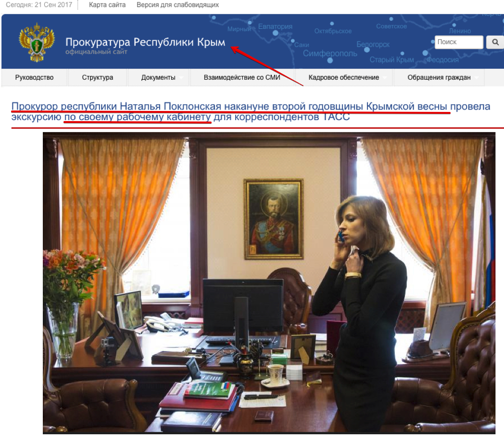The width and height of the screenshot is (504, 441).
Task: Click the Советское label on header map
Action: pos(391,26)
